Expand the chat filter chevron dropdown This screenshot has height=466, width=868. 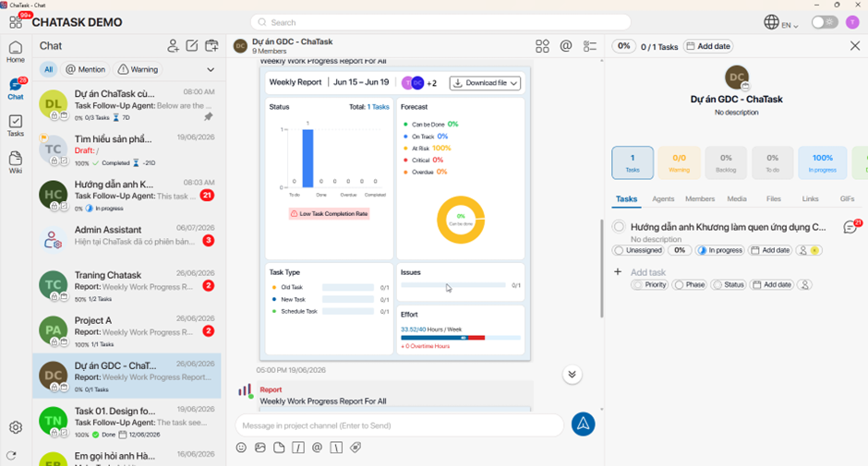pyautogui.click(x=211, y=70)
